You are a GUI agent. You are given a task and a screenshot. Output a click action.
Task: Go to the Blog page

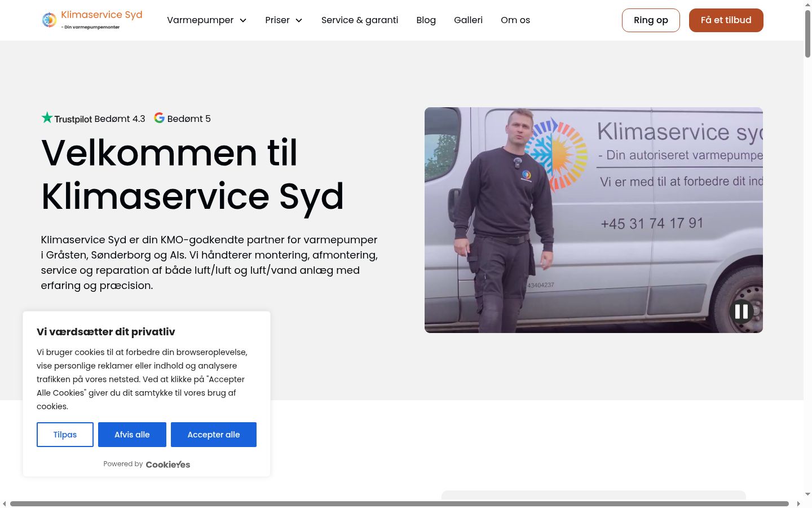426,20
